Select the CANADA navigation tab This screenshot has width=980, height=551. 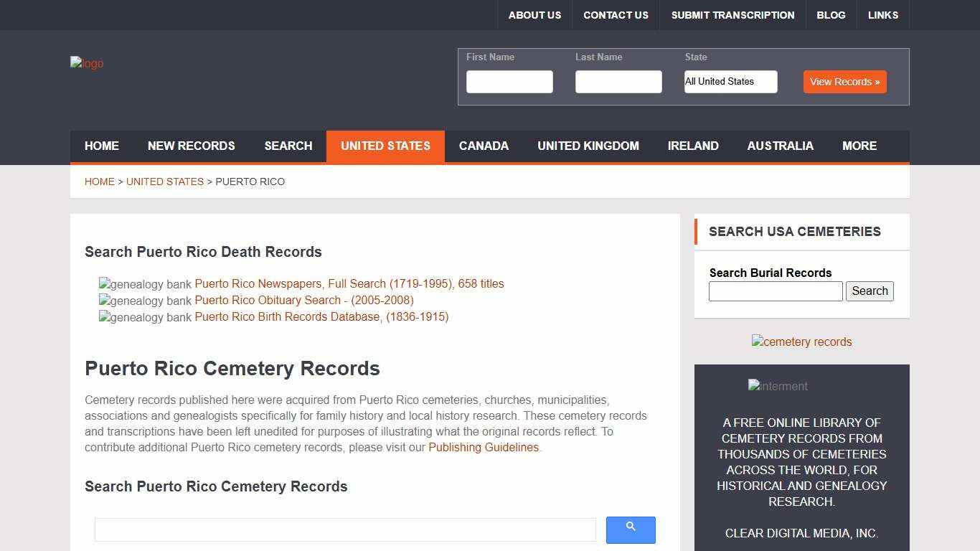pyautogui.click(x=484, y=146)
